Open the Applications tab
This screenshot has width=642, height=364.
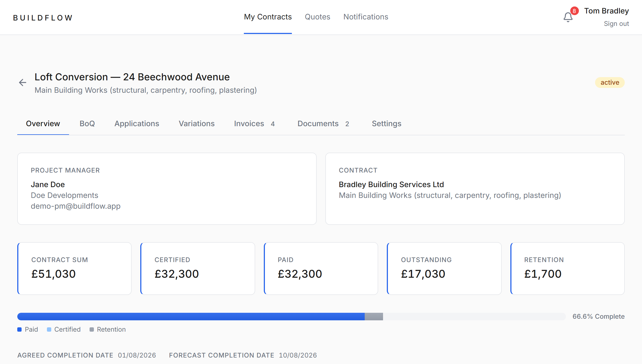tap(137, 123)
